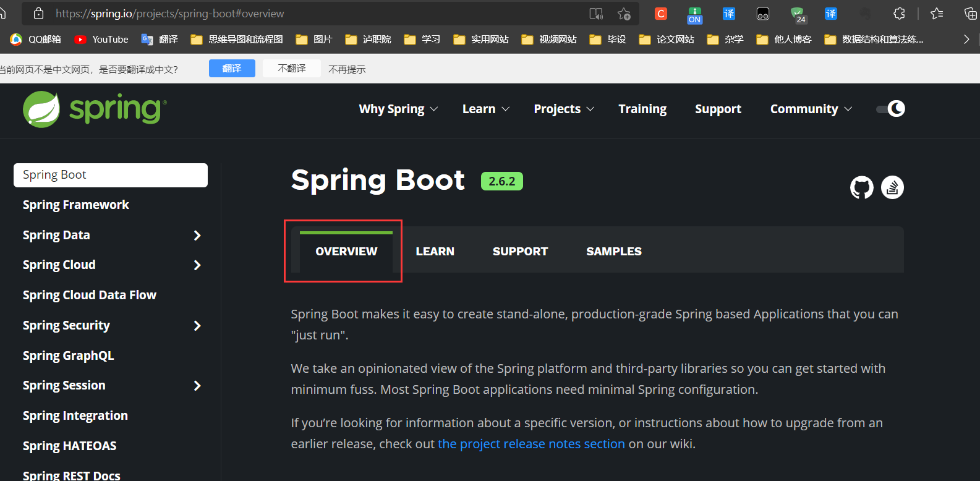980x481 pixels.
Task: Click the spring wordmark in the header
Action: tap(118, 109)
